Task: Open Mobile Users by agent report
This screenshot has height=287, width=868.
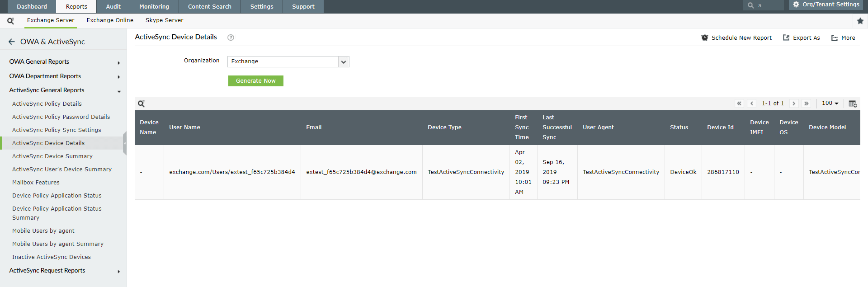Action: pyautogui.click(x=43, y=231)
